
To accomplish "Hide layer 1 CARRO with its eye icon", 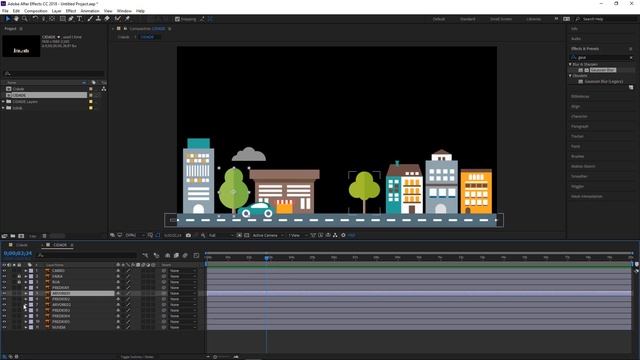I will click(4, 271).
